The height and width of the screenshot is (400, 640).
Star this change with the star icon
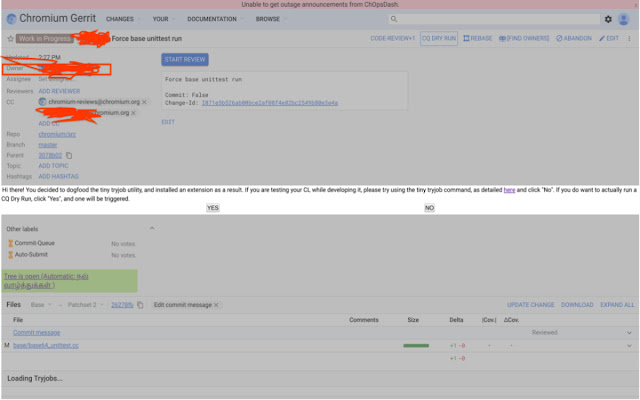pyautogui.click(x=11, y=39)
